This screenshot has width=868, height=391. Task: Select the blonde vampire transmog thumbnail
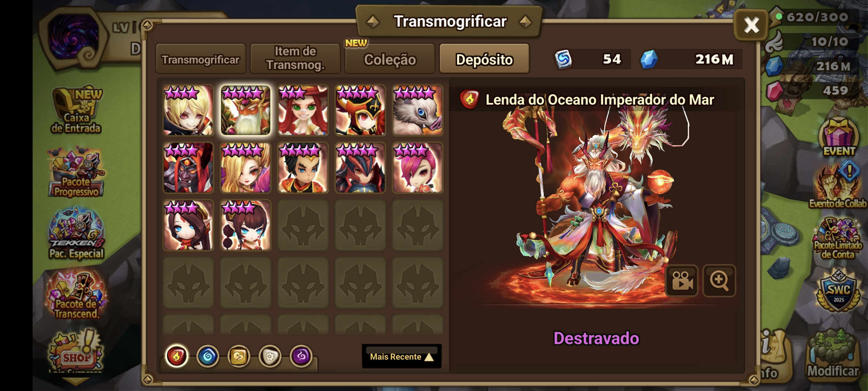point(188,110)
